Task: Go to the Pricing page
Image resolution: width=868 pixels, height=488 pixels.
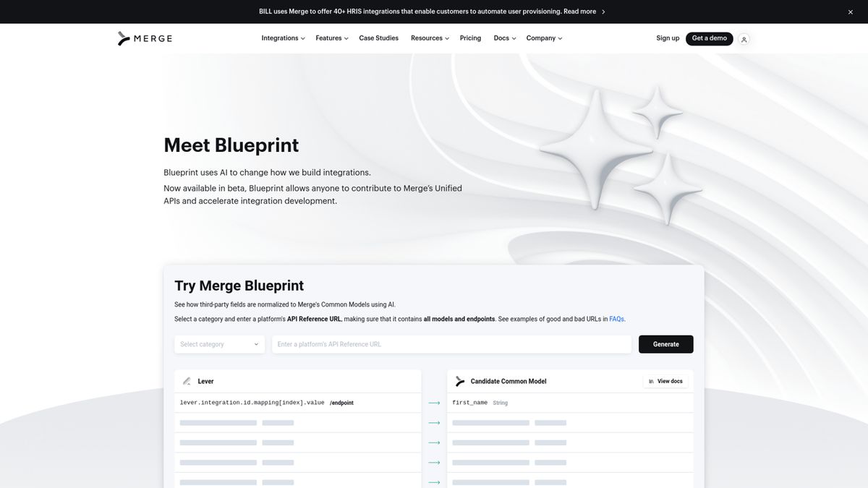Action: coord(470,38)
